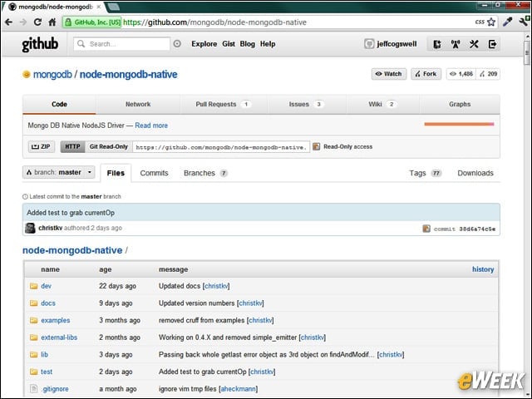Switch to the Code tab
532x399 pixels.
(x=59, y=104)
